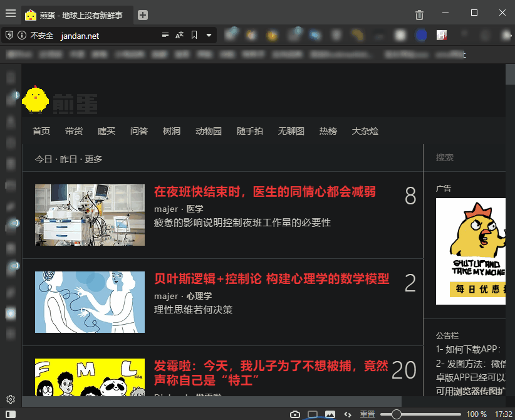This screenshot has width=515, height=420.
Task: Open reader view from address bar
Action: 165,35
